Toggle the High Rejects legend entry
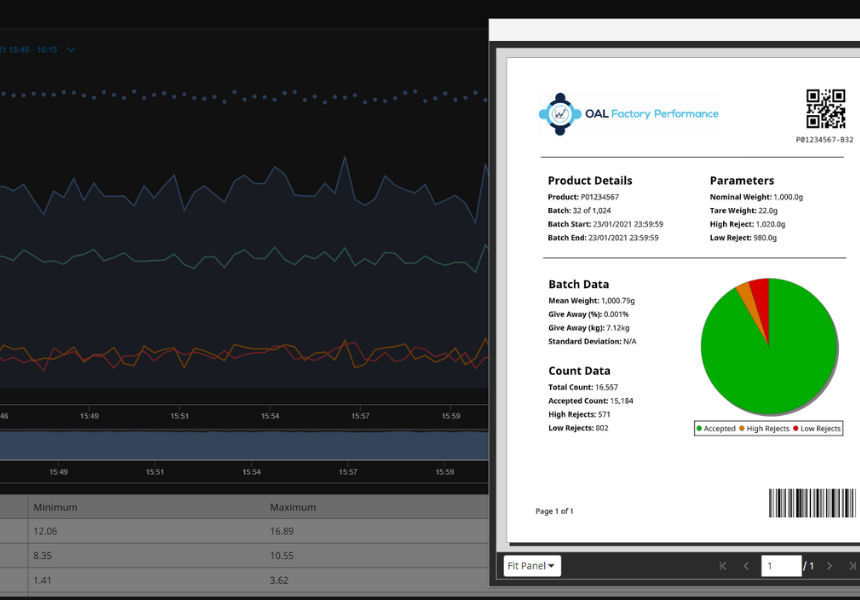This screenshot has width=860, height=600. point(765,428)
